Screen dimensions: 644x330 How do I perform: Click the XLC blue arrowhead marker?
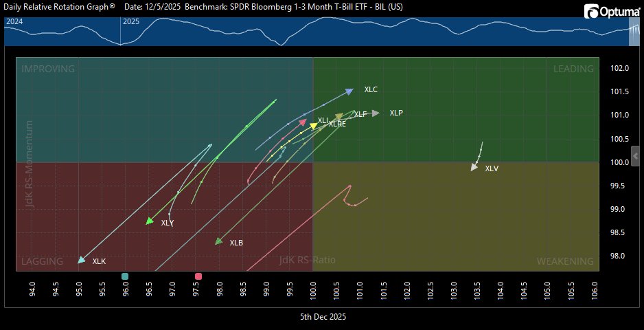(x=349, y=91)
